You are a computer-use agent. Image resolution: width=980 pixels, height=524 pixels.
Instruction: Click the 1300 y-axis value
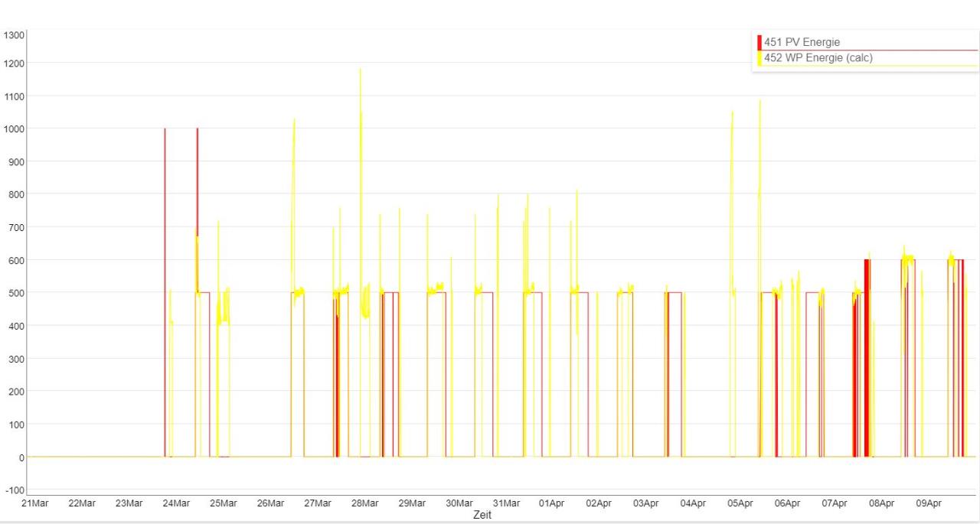(15, 35)
